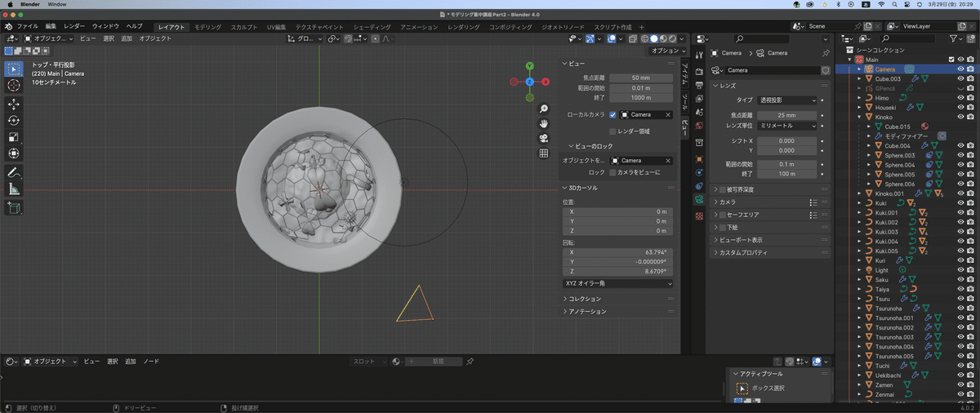
Task: Switch orthographic/perspective with the grid icon
Action: pos(543,153)
